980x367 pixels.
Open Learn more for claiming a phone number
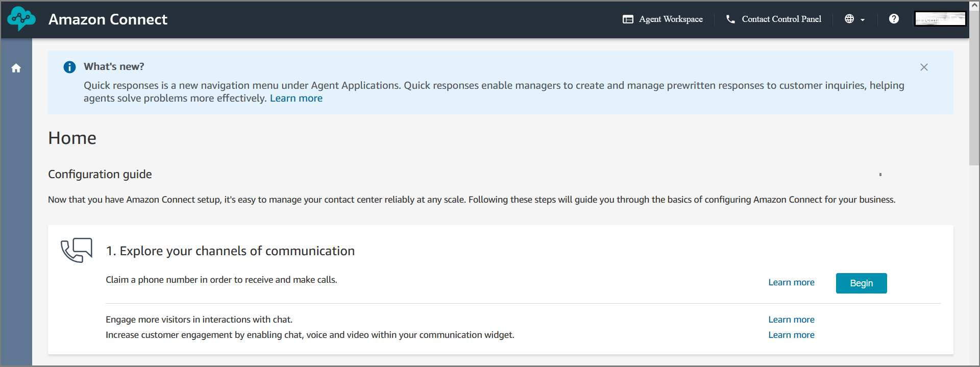[x=791, y=282]
